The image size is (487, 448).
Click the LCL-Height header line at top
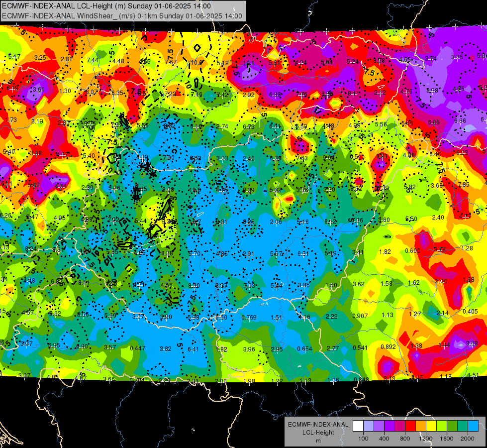106,6
